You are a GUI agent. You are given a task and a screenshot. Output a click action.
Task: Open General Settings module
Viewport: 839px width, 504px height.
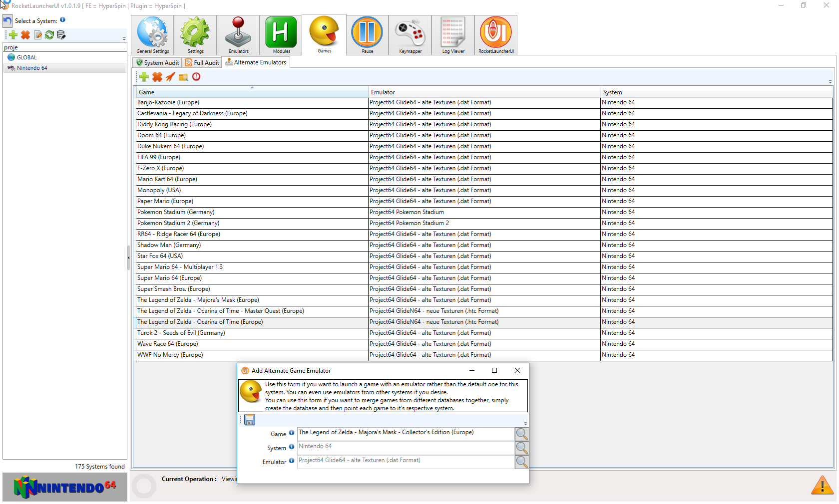tap(152, 35)
